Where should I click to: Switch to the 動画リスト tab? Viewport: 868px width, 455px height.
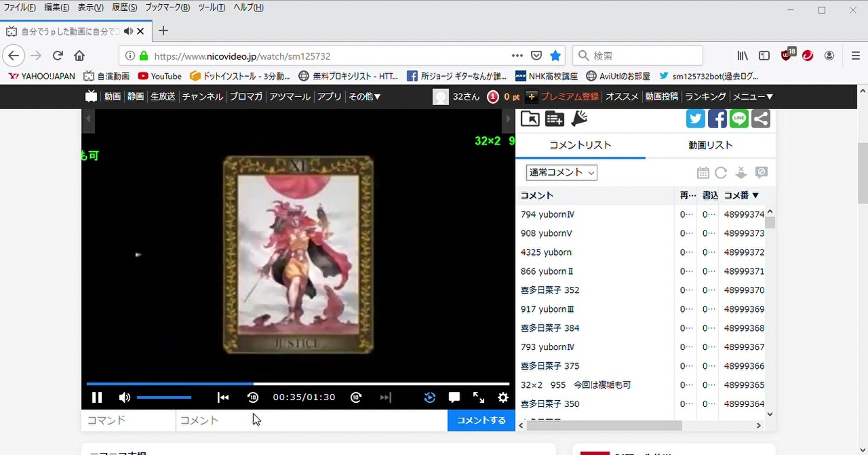[x=711, y=145]
